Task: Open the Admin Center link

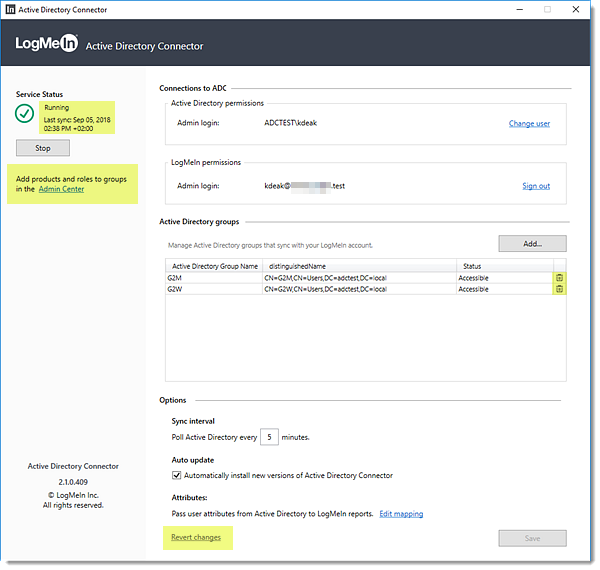Action: [x=61, y=189]
